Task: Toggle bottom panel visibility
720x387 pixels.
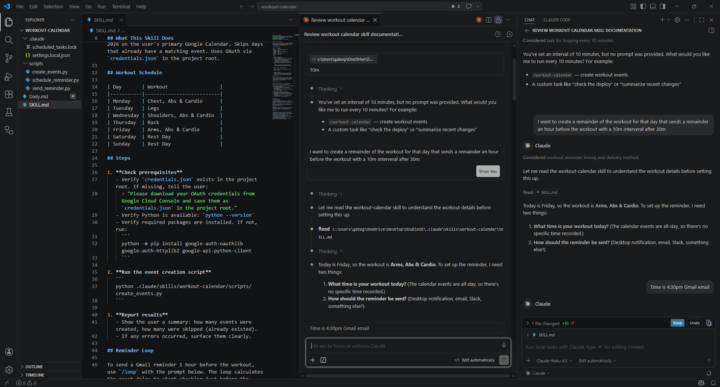Action: pos(652,6)
